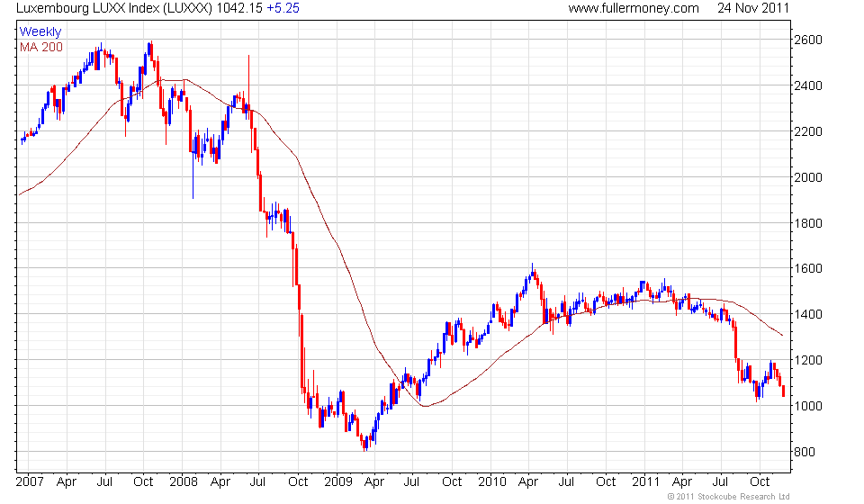This screenshot has width=864, height=504.
Task: Click the 2000 price axis label
Action: [x=808, y=177]
